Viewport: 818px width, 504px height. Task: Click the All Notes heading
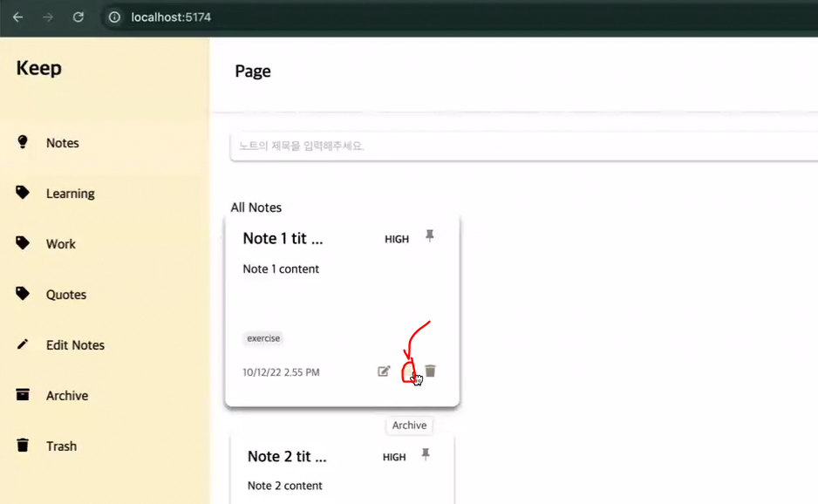click(x=256, y=208)
